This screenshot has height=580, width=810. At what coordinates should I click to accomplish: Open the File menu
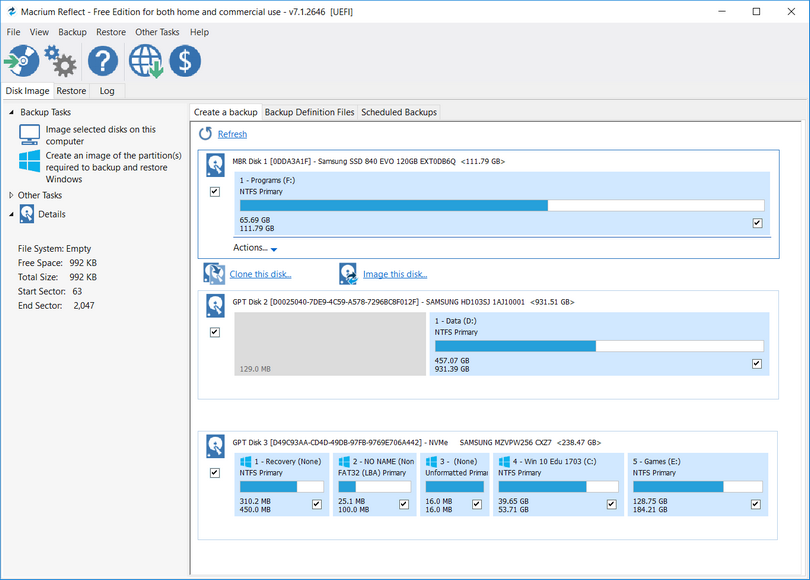pyautogui.click(x=13, y=32)
